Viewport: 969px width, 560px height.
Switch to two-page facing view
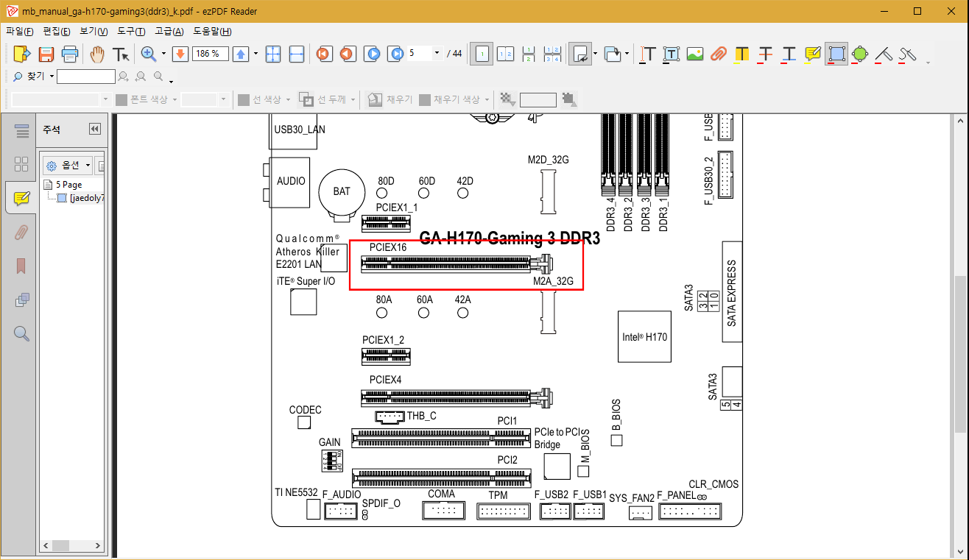505,54
